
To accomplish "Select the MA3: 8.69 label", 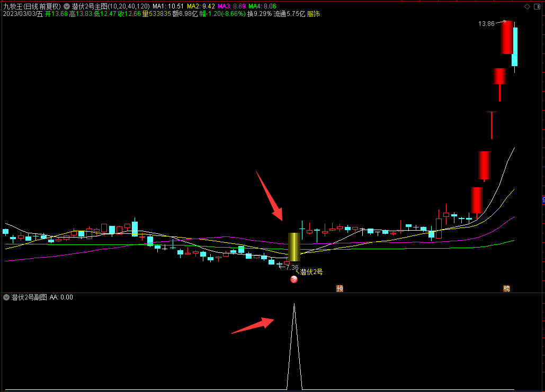I will [231, 6].
